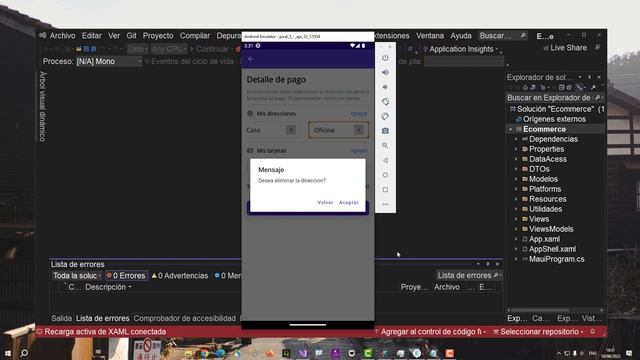
Task: Expand the DataAcess folder
Action: (x=516, y=159)
